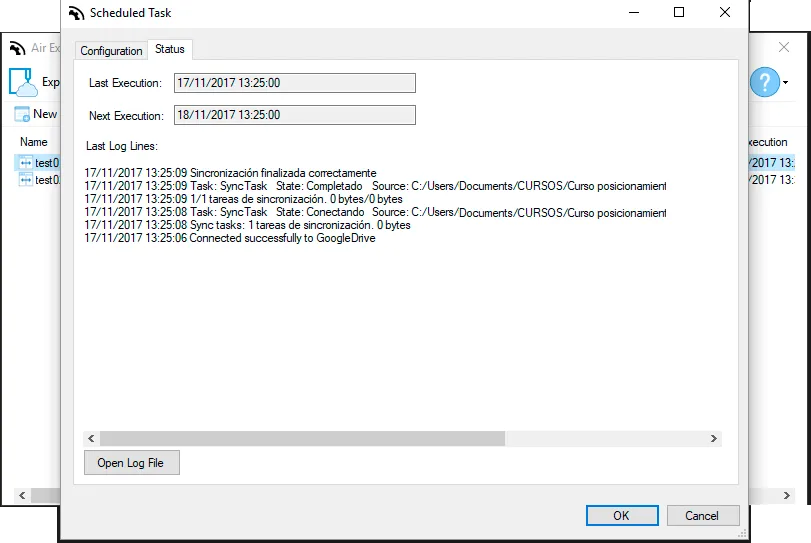Click the Air Explorer app icon in the background window
Image resolution: width=811 pixels, height=543 pixels.
click(x=17, y=48)
